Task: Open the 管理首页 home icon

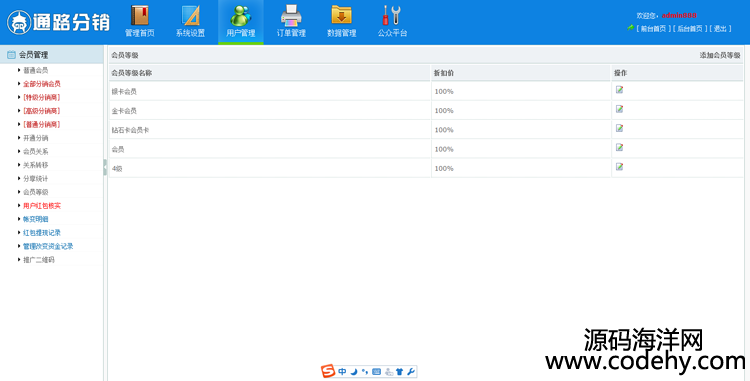Action: [x=139, y=21]
